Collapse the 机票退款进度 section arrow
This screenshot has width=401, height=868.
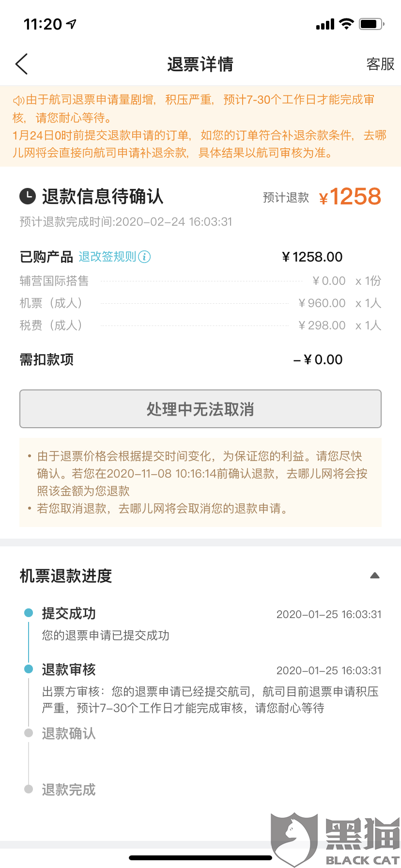click(374, 575)
